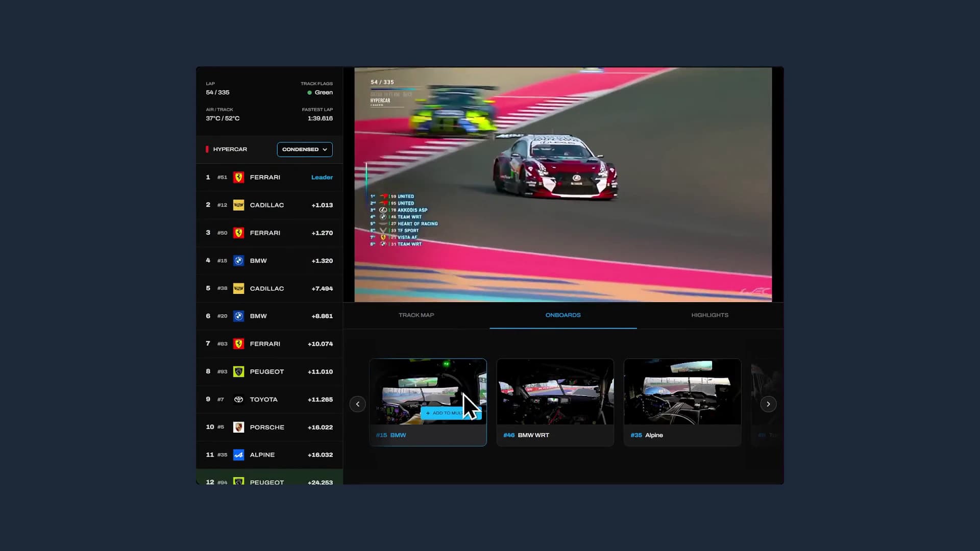This screenshot has width=980, height=551.
Task: Go to next onboard cameras
Action: click(x=768, y=404)
